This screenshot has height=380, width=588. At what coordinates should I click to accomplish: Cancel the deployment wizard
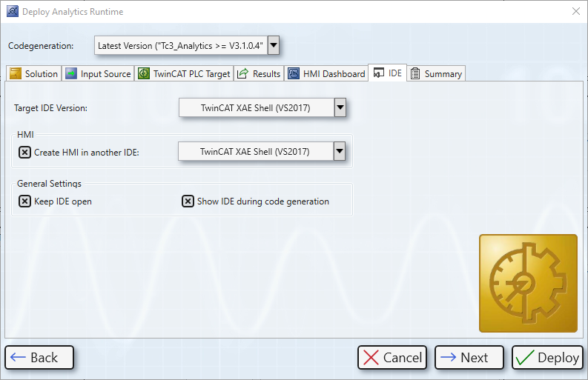pos(392,358)
